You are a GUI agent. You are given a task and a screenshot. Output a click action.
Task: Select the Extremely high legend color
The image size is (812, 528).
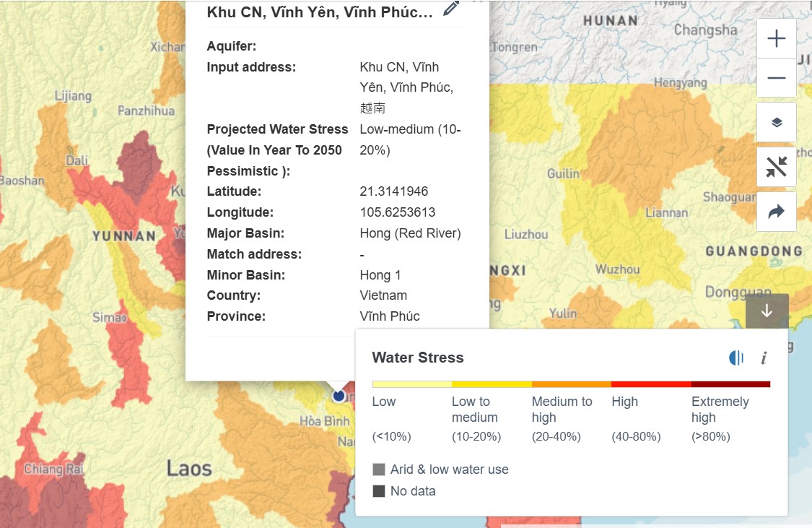730,384
